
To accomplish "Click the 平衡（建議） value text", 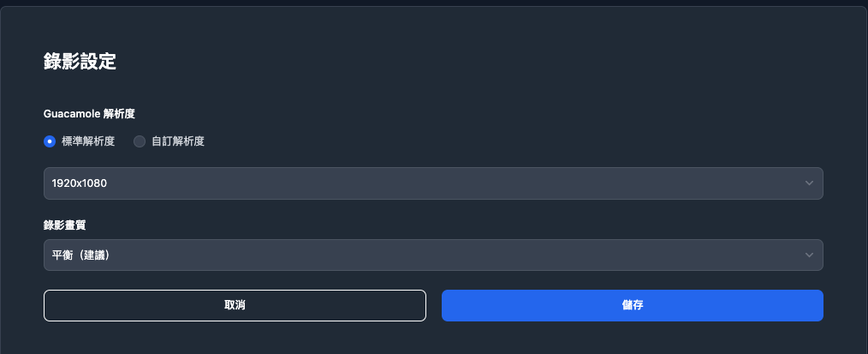I will 80,255.
